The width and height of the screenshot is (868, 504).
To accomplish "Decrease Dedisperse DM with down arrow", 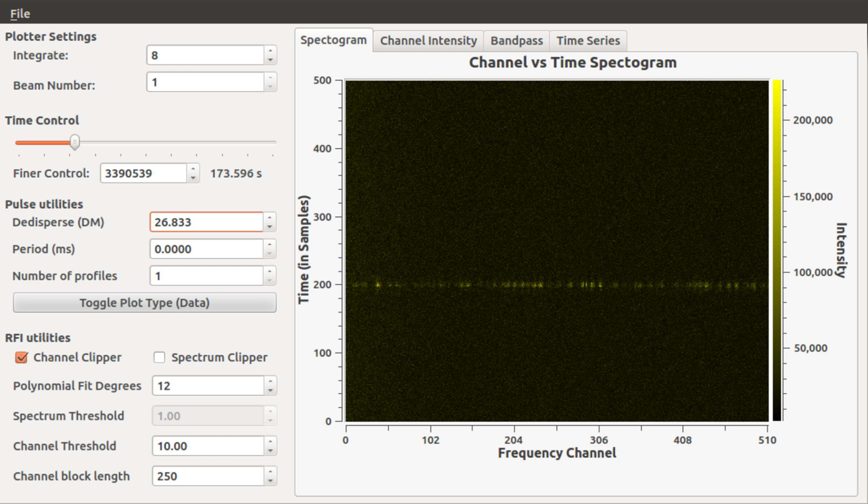I will [270, 227].
